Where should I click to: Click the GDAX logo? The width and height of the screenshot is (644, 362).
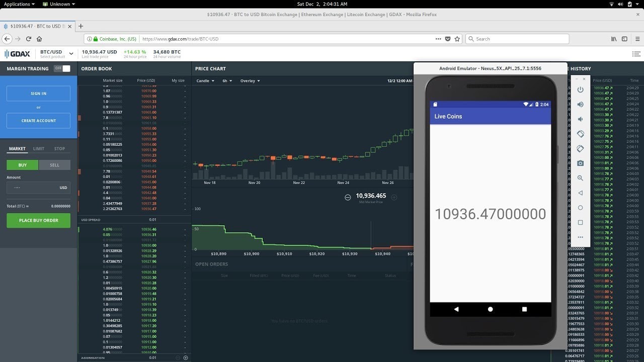coord(17,54)
